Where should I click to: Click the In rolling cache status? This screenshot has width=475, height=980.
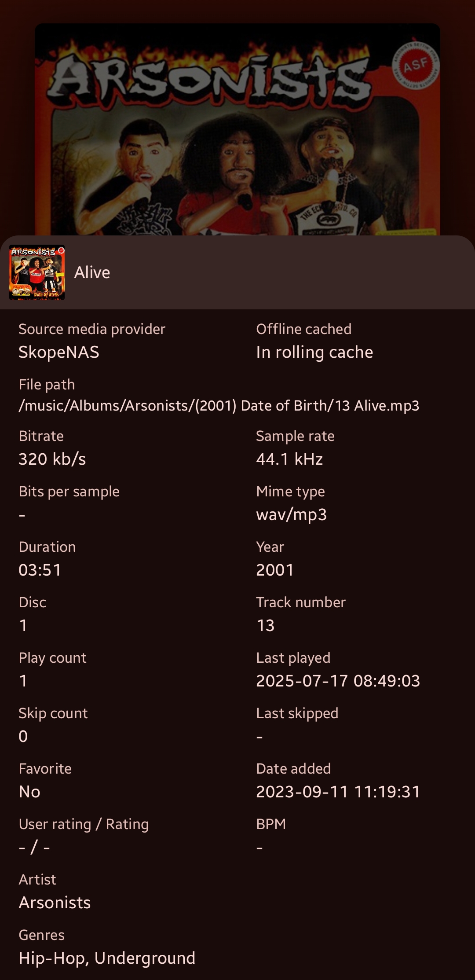tap(314, 352)
